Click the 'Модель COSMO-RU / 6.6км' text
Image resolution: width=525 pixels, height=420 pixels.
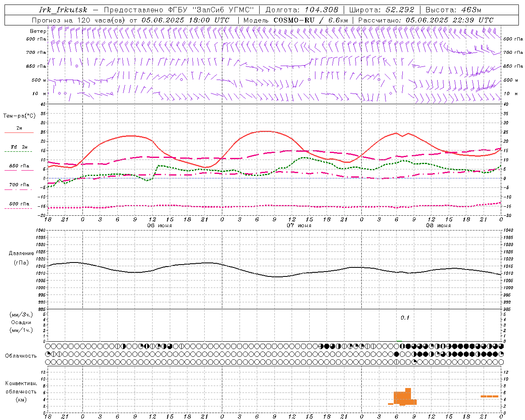pyautogui.click(x=296, y=20)
